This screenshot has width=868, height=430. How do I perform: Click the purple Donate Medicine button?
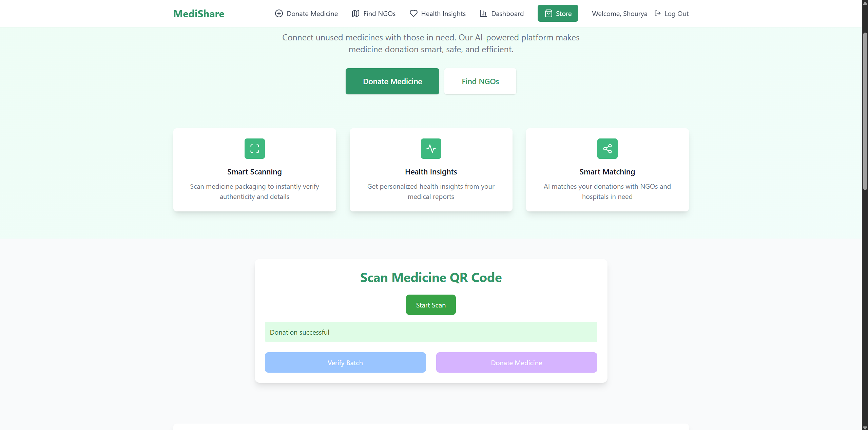click(x=516, y=362)
